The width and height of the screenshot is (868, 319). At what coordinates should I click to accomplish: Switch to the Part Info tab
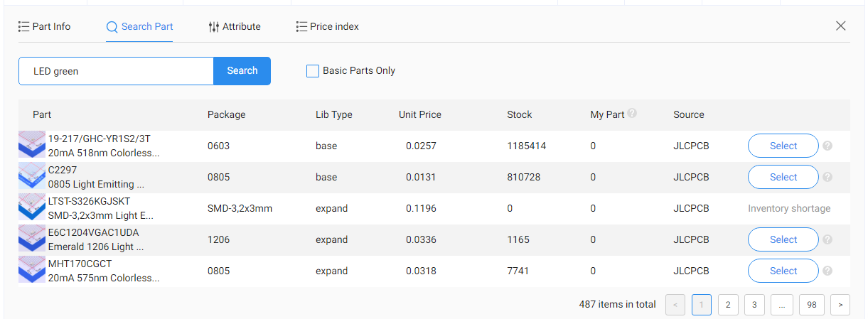pos(44,26)
